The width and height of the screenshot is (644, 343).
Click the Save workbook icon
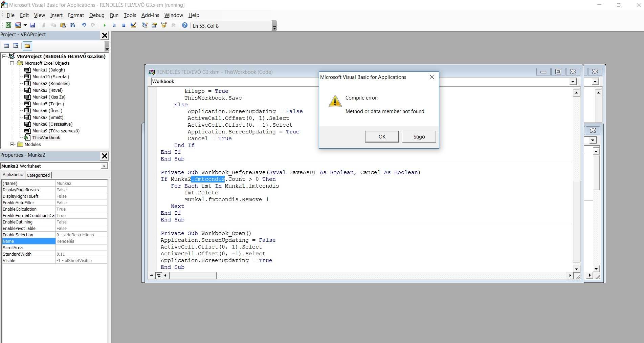point(32,25)
